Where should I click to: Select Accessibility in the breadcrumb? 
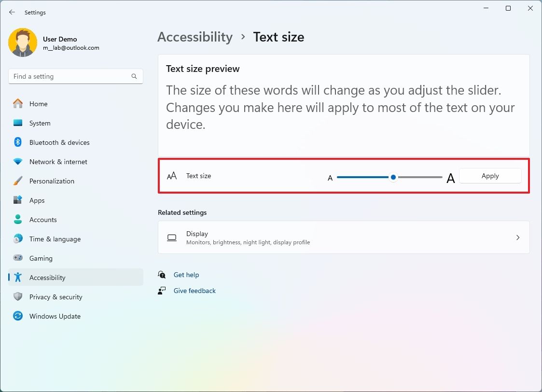195,37
